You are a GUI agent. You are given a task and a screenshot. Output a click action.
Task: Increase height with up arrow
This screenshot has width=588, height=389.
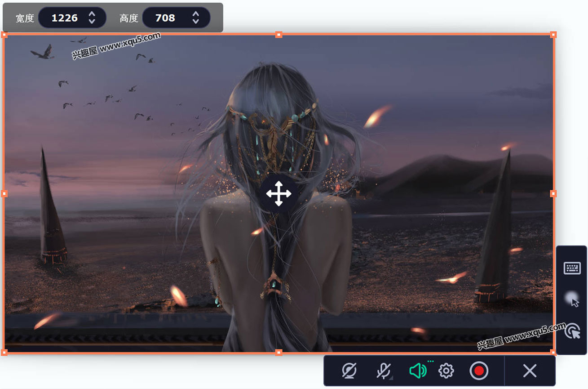pyautogui.click(x=196, y=14)
